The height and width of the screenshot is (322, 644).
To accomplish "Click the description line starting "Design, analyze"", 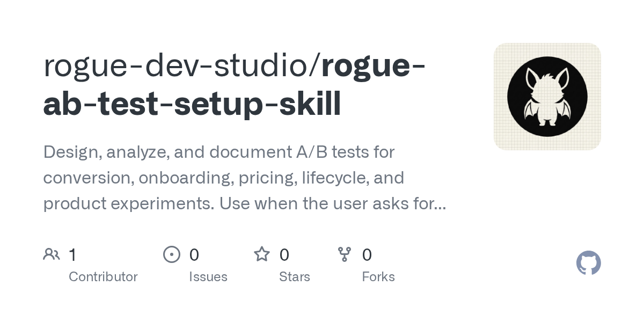I will pos(219,152).
